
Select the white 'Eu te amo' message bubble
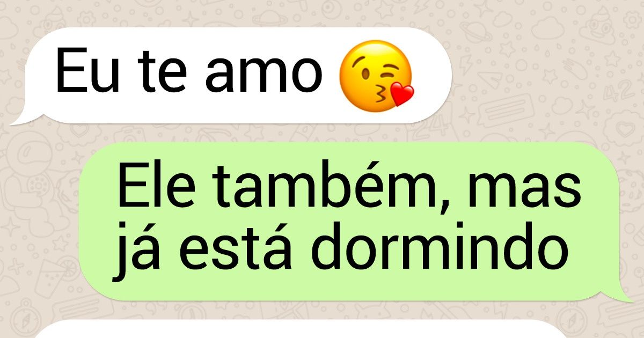pos(231,76)
